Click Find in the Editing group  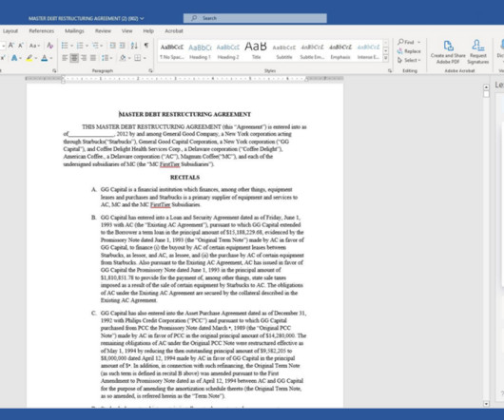409,42
